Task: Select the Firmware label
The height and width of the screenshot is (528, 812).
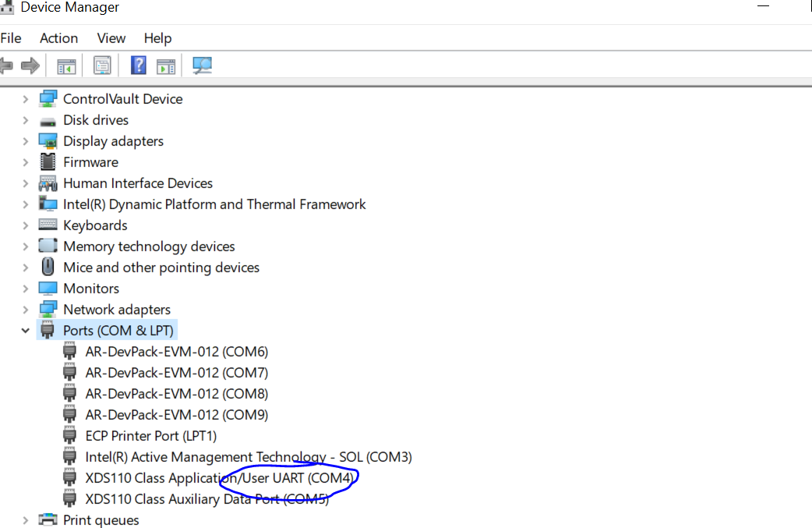Action: 90,162
